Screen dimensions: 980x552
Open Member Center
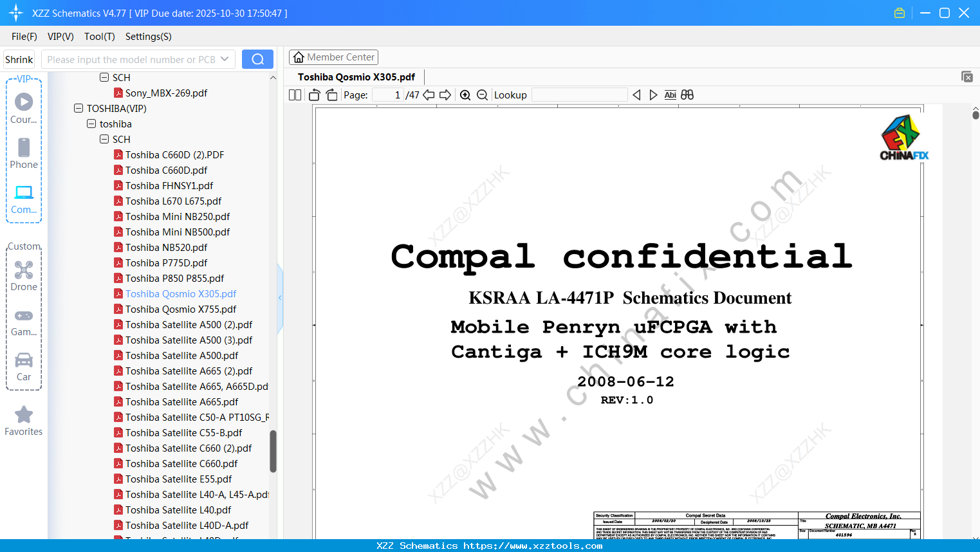pos(333,57)
